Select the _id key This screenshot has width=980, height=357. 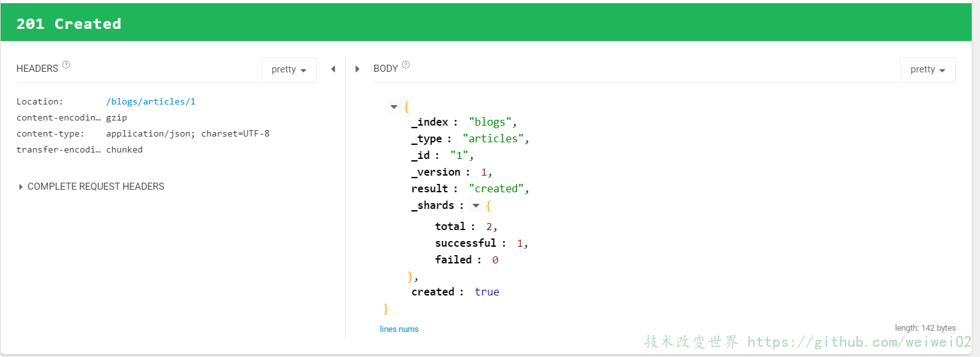pos(421,155)
